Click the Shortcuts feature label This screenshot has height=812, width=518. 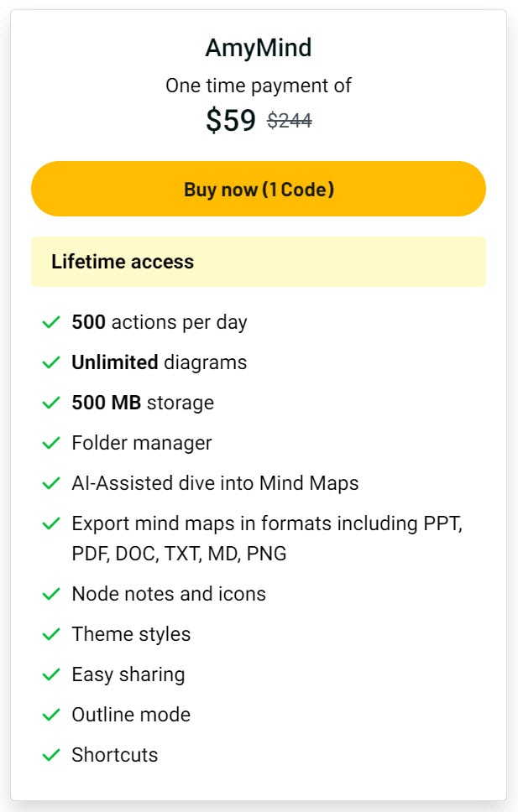pyautogui.click(x=114, y=755)
